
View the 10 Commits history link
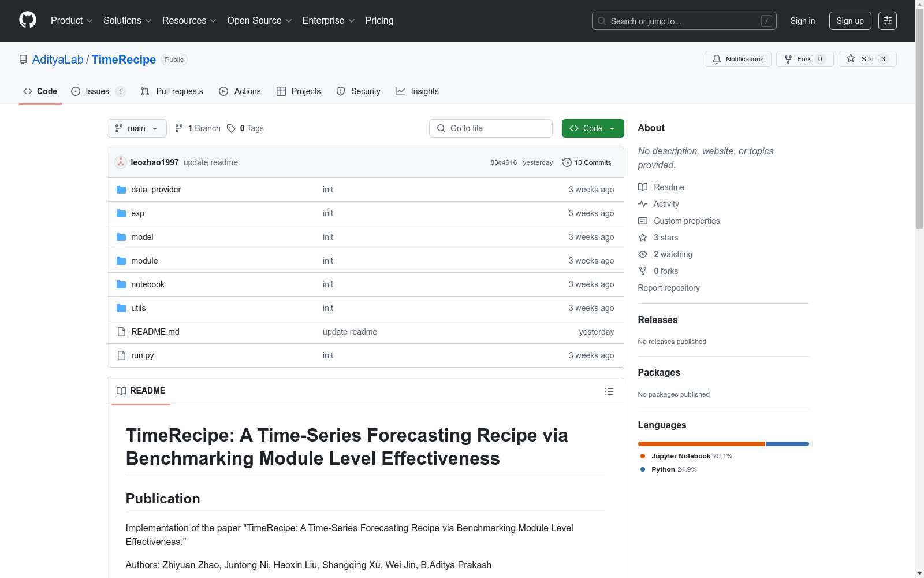point(587,162)
